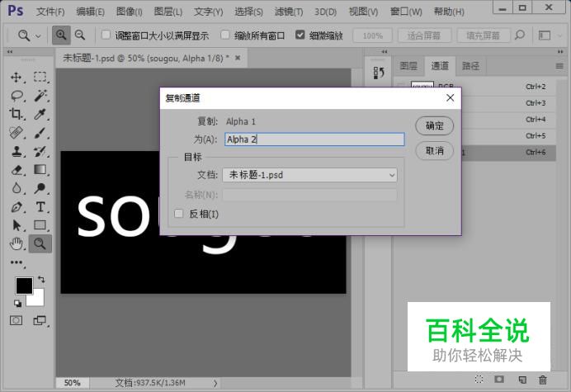Swap foreground and background colors
The image size is (571, 392).
click(x=41, y=280)
